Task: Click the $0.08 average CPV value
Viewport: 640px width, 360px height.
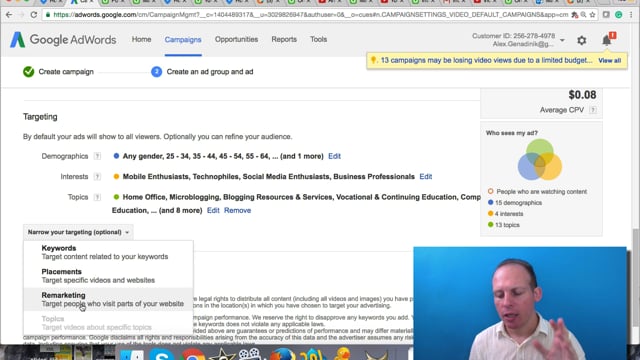Action: point(582,95)
